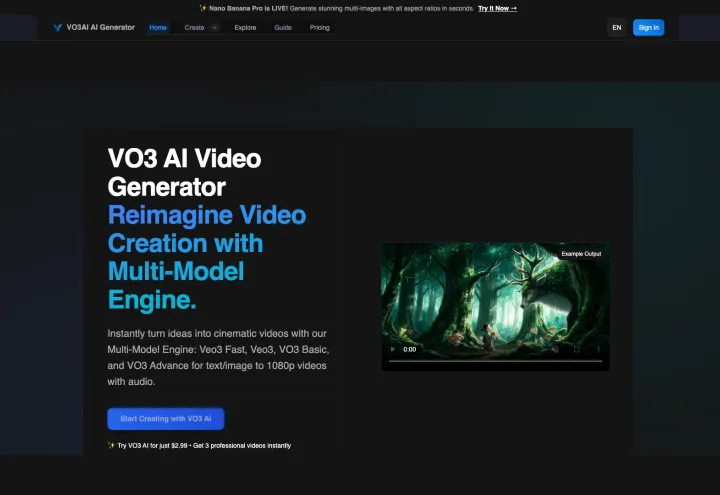Select the Home nav tab
The width and height of the screenshot is (720, 495).
[158, 28]
